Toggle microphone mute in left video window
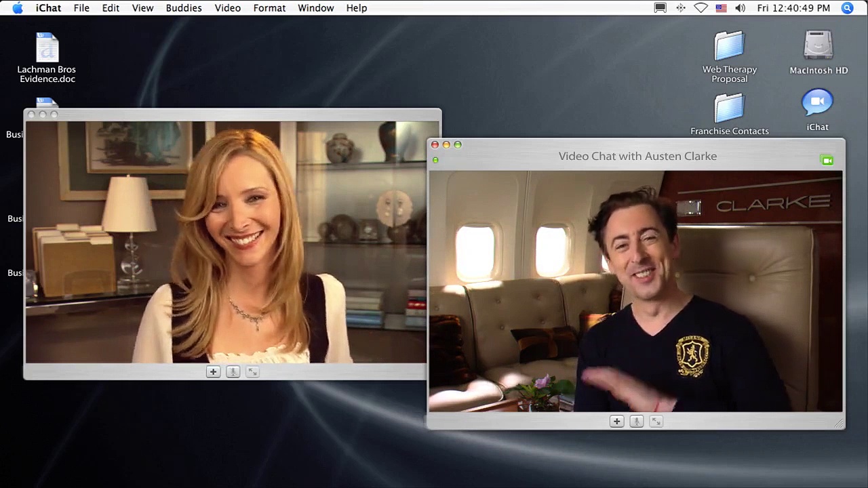The height and width of the screenshot is (488, 868). coord(233,372)
